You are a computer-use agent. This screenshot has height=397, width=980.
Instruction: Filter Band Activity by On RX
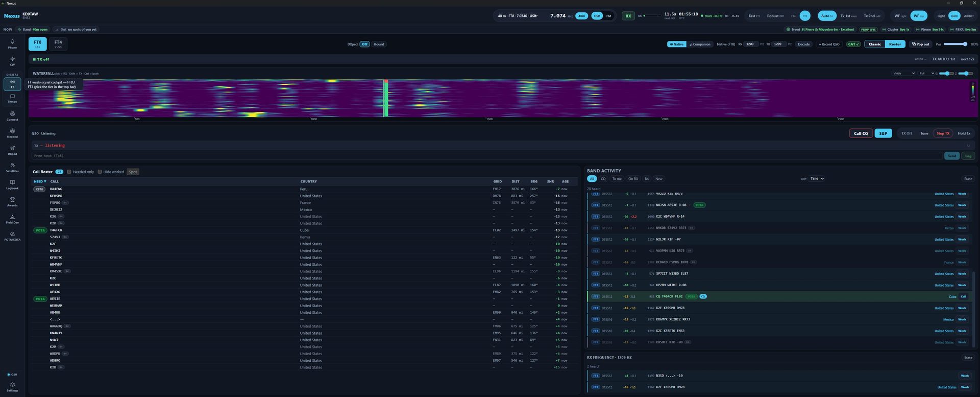(633, 179)
